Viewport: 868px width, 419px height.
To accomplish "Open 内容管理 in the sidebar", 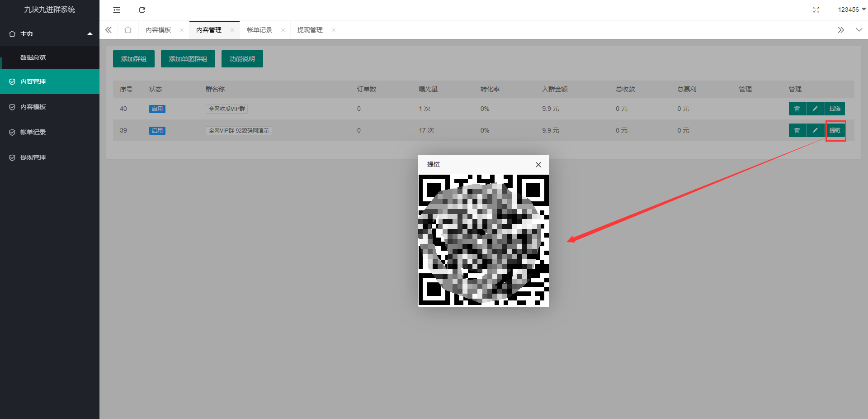I will point(50,81).
